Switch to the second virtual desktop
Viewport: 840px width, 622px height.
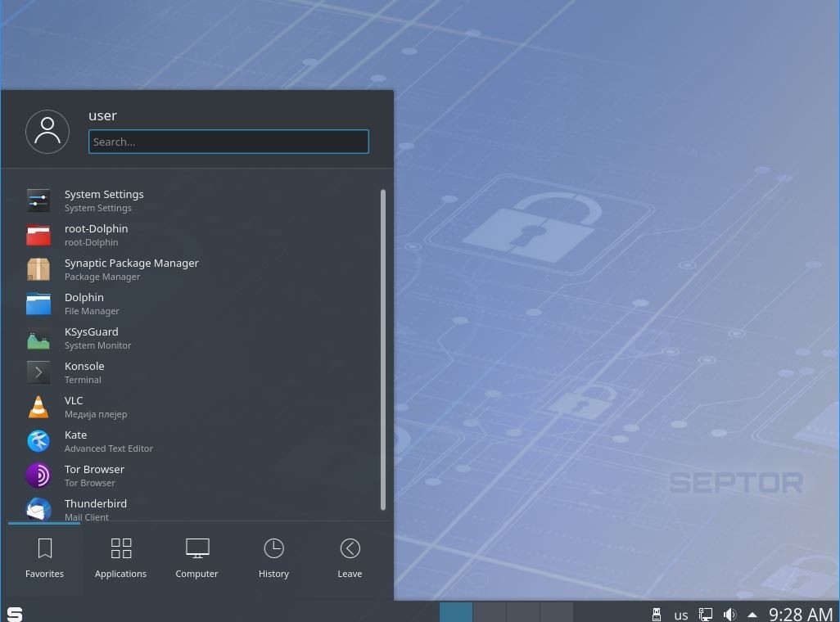[x=490, y=612]
